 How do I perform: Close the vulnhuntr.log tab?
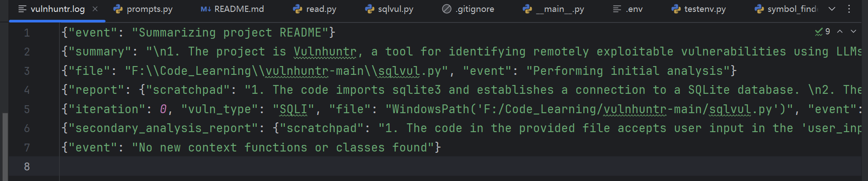point(95,9)
